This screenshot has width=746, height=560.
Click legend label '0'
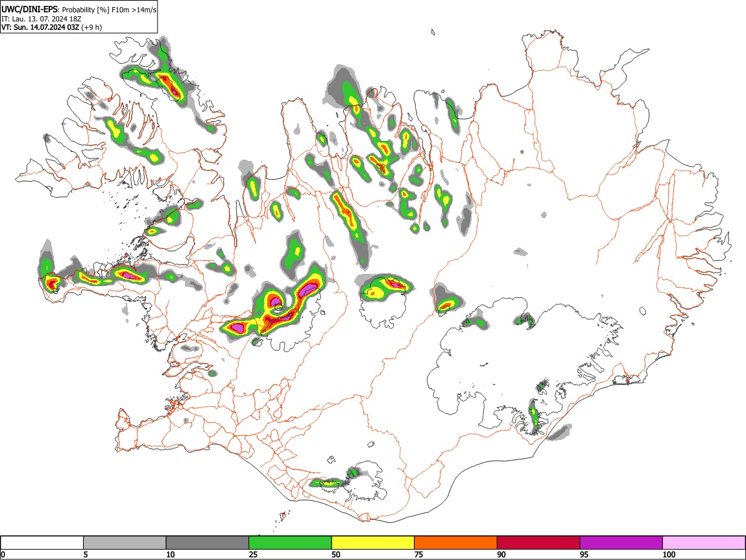[3, 555]
